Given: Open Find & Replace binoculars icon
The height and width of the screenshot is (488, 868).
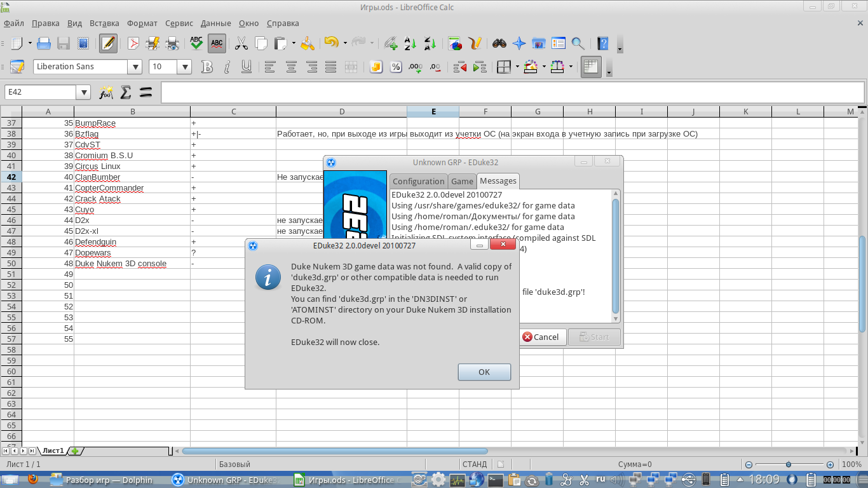Looking at the screenshot, I should coord(499,43).
